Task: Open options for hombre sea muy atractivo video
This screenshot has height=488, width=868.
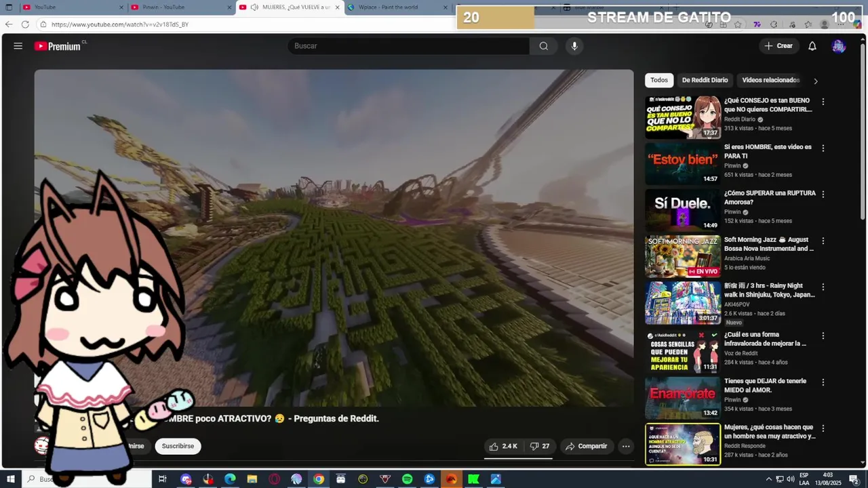Action: [823, 428]
